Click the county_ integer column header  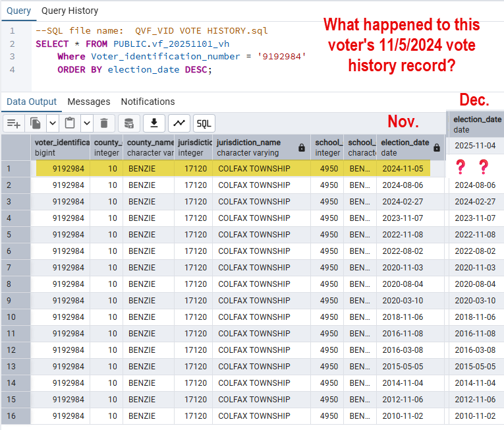click(x=106, y=148)
